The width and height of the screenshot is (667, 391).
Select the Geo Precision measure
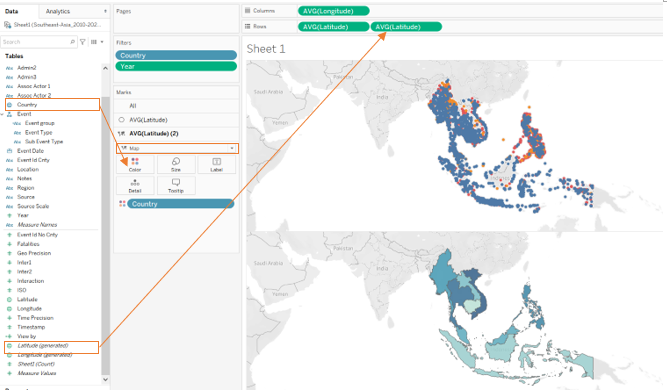pyautogui.click(x=34, y=253)
